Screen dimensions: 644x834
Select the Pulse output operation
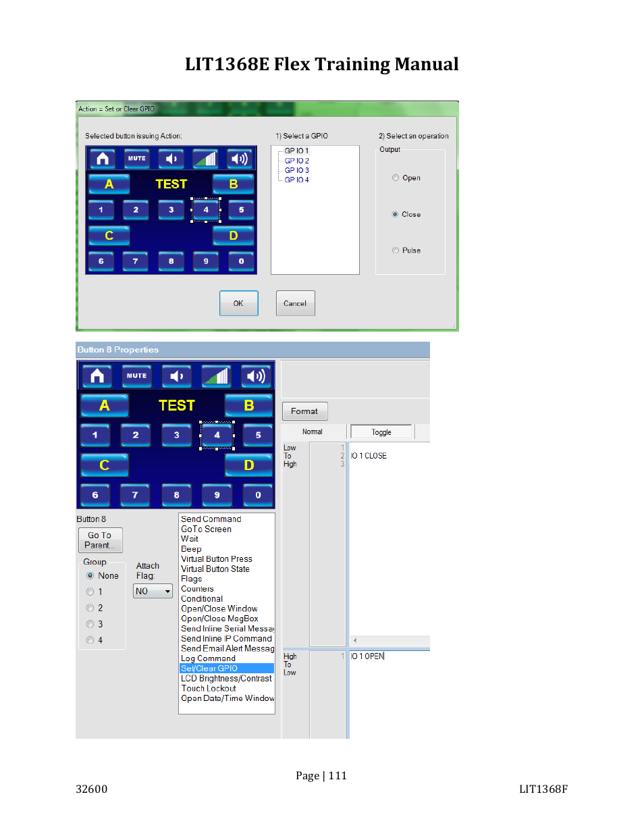395,250
